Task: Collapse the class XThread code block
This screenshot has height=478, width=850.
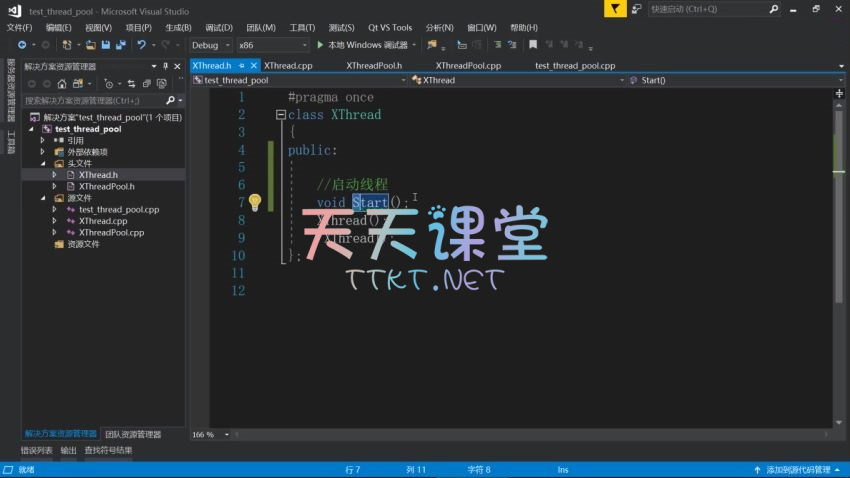Action: pos(281,115)
